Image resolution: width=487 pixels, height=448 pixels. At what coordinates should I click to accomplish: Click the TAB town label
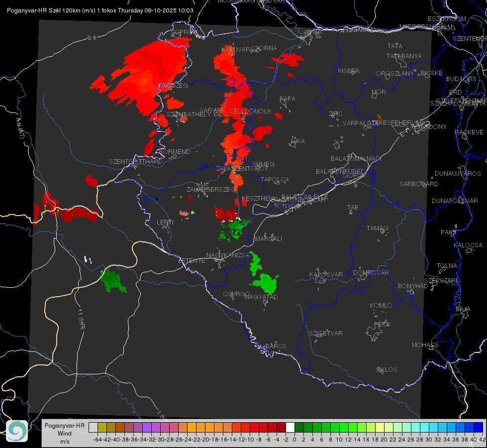coord(353,208)
